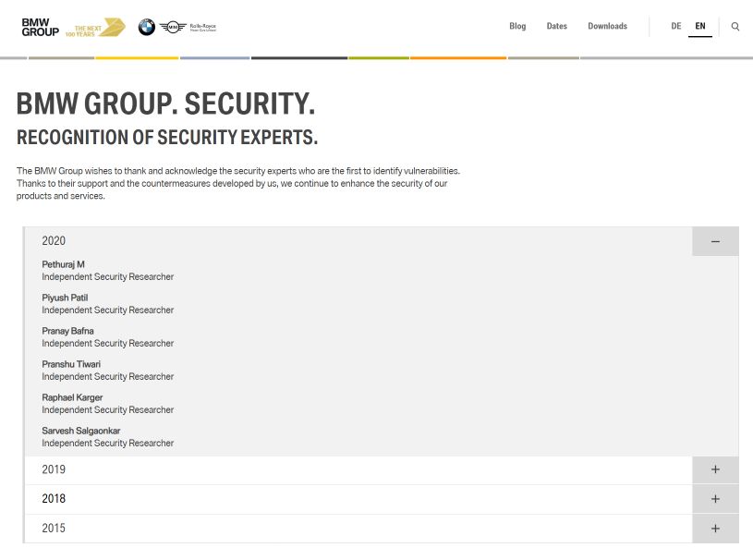Click Independent Security Researcher under Raphael Karger
The image size is (753, 560).
107,409
